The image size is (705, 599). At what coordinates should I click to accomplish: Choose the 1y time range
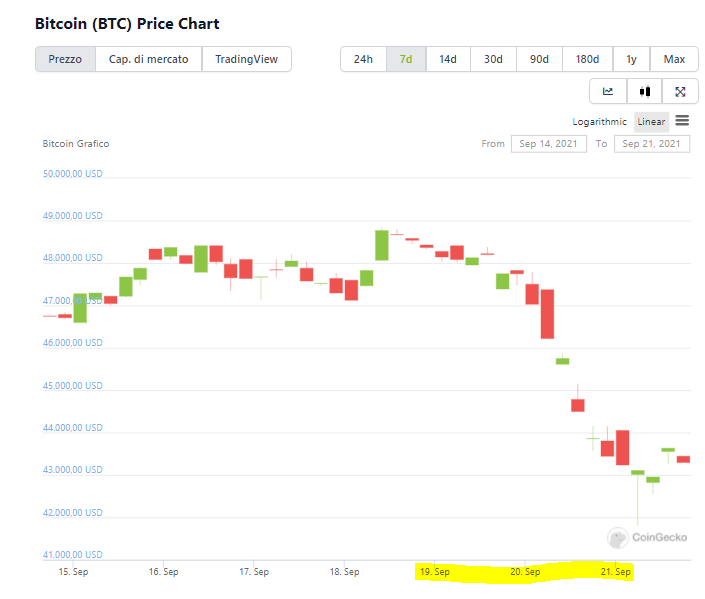tap(631, 59)
